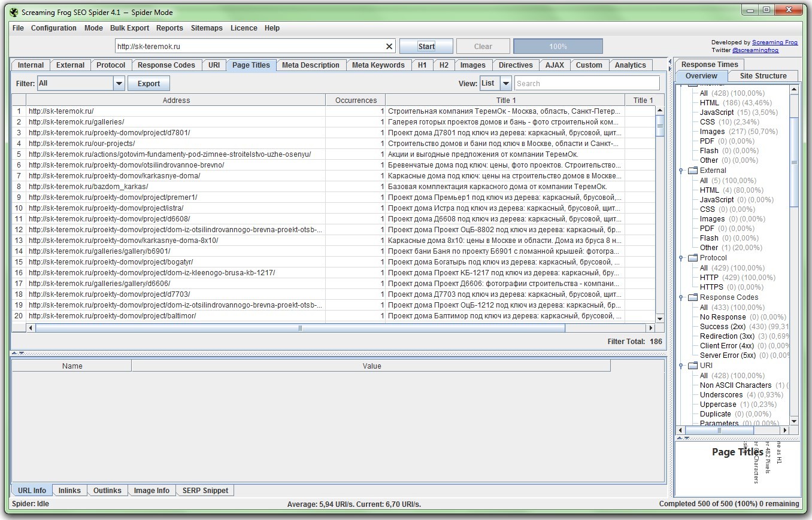Click the results table scroll-up arrow

coord(660,110)
